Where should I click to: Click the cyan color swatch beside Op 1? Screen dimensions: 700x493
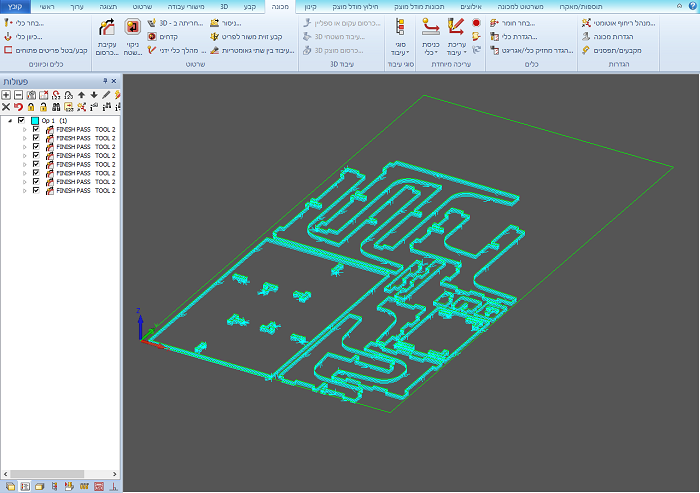click(35, 121)
